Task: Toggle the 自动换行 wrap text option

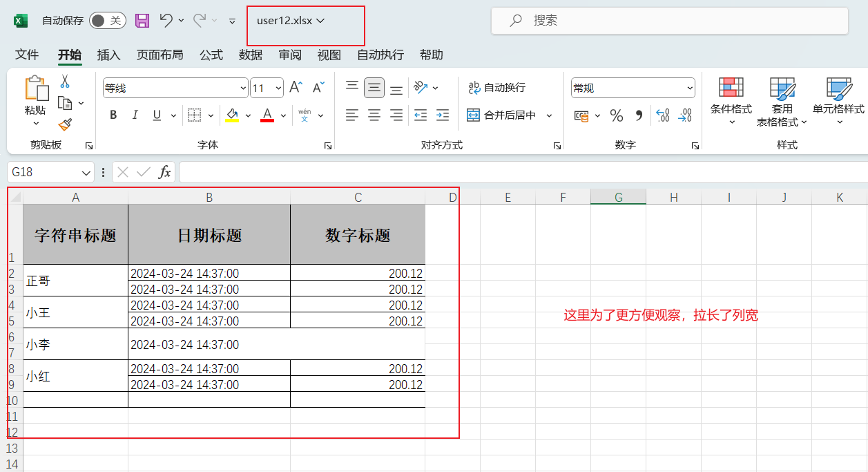Action: (496, 88)
